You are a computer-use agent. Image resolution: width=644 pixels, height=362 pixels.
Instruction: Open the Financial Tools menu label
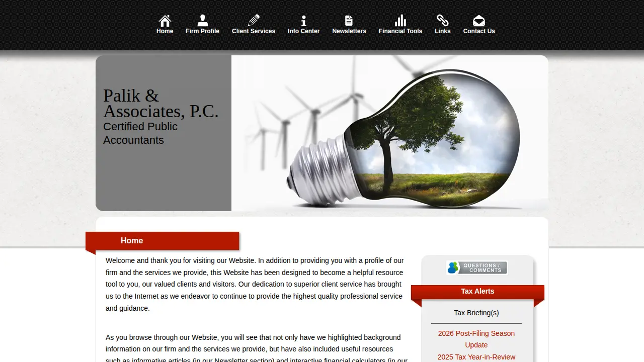point(400,31)
